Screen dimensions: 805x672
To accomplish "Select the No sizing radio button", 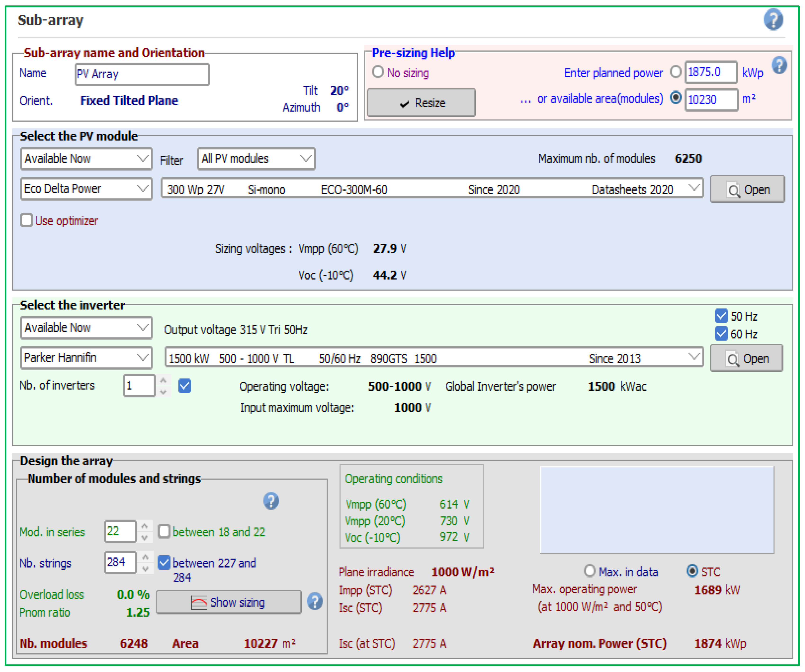I will pyautogui.click(x=378, y=72).
